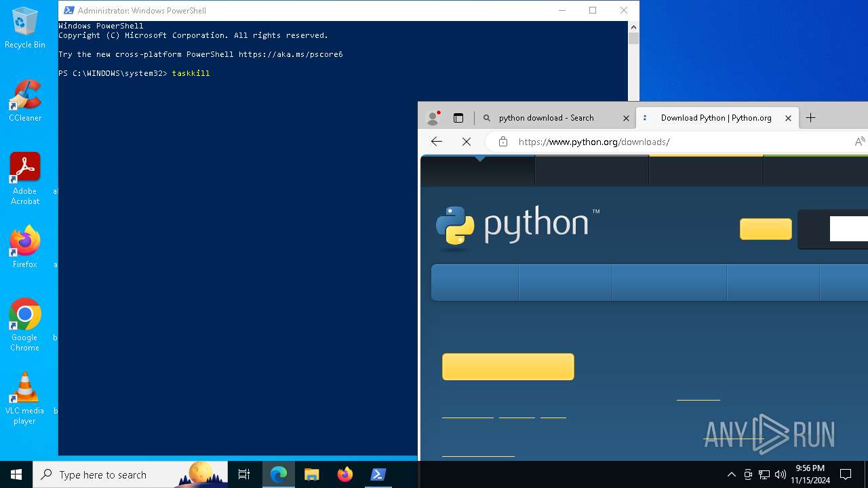Click the taskkill command text in PowerShell
This screenshot has width=868, height=488.
coord(191,73)
